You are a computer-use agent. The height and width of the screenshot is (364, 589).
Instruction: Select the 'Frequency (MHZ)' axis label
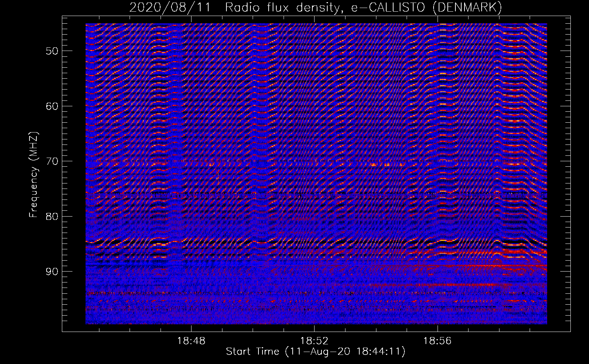33,175
